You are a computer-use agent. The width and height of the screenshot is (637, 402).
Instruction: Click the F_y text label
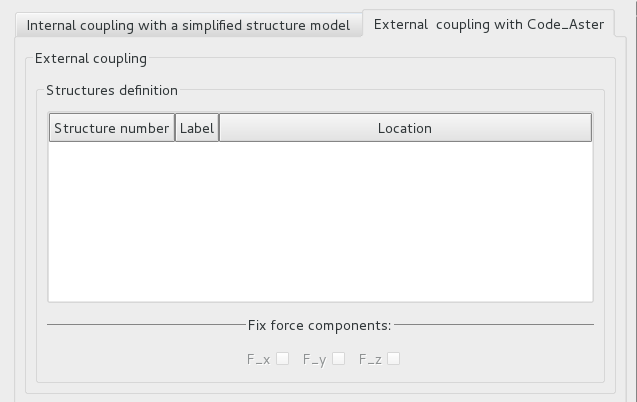(314, 359)
